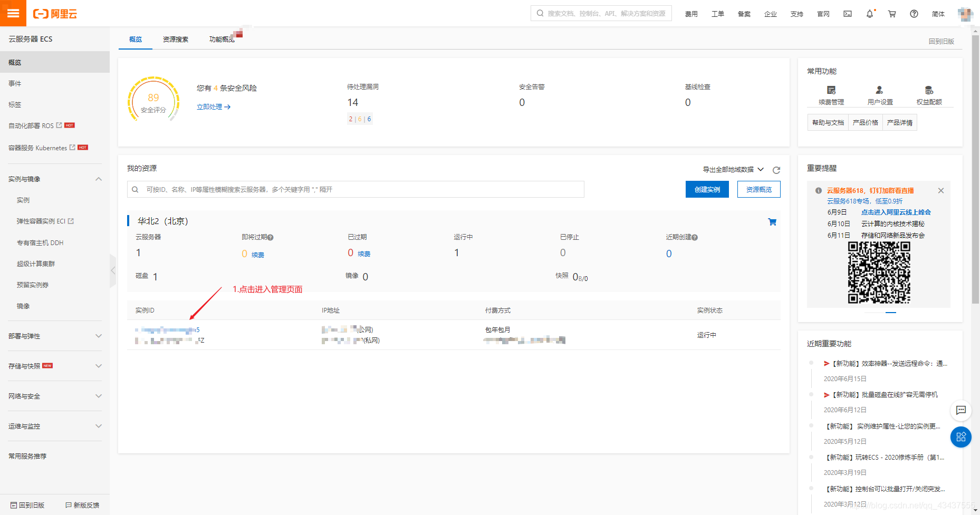Select 实例 in sidebar
Image resolution: width=980 pixels, height=515 pixels.
pyautogui.click(x=23, y=200)
